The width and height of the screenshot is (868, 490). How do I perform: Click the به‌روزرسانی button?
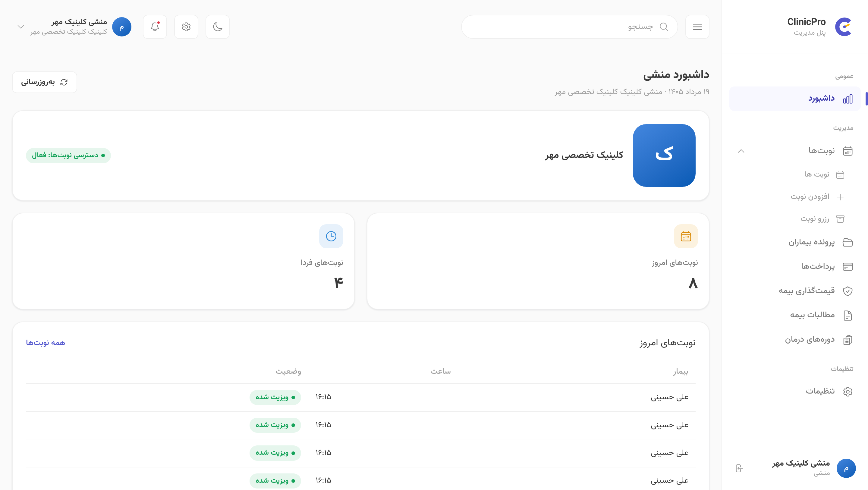pos(45,82)
